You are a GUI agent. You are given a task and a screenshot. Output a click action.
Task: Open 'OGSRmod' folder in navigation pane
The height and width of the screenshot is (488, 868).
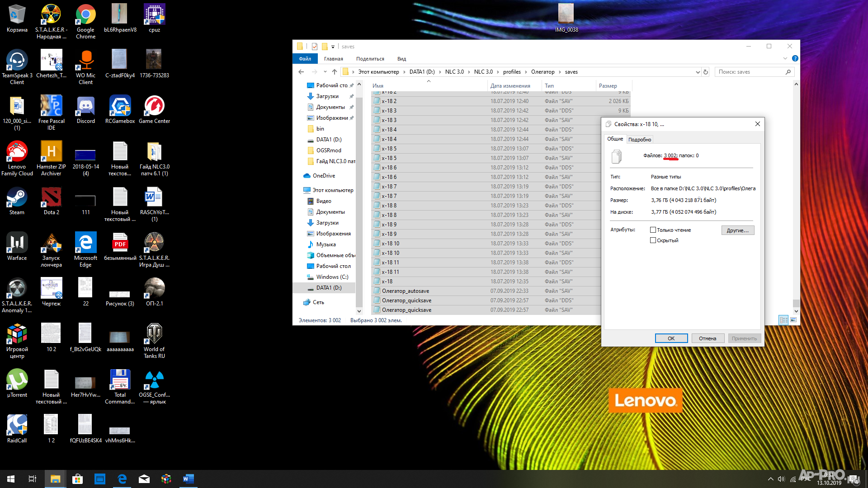tap(329, 150)
